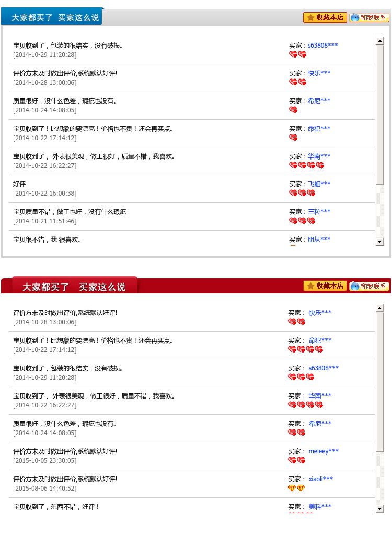Image resolution: width=392 pixels, height=545 pixels.
Task: Open the blue panel 大家都买了 买家这么说 tab
Action: [52, 17]
